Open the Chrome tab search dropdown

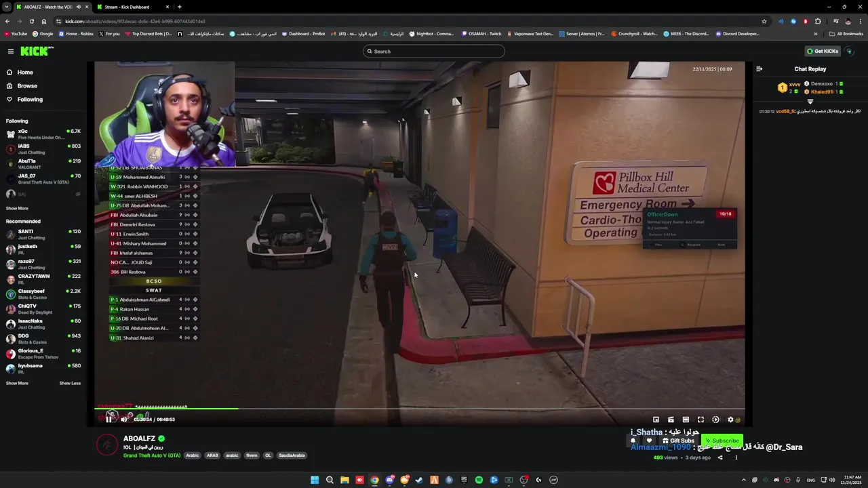click(x=6, y=7)
